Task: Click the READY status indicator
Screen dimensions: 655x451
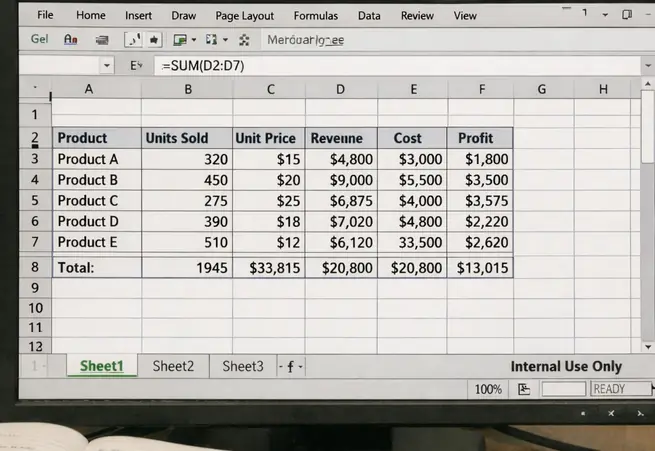Action: [621, 389]
